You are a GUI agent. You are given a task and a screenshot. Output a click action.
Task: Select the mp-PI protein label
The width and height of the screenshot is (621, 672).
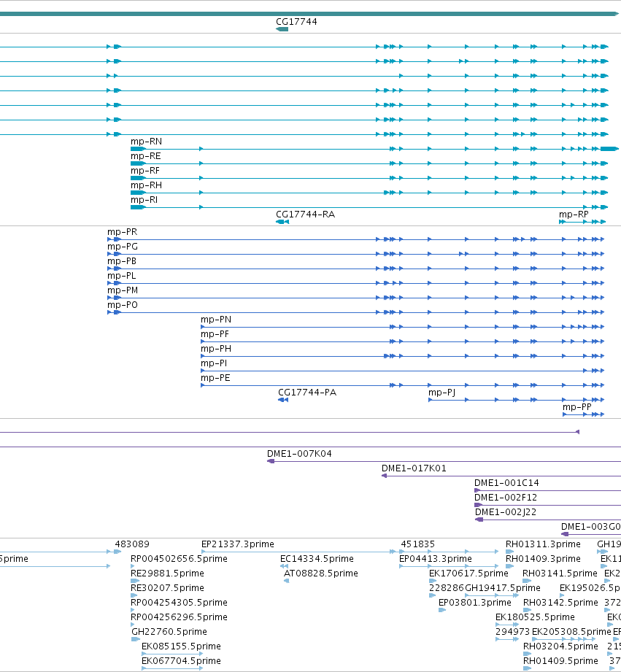pos(214,363)
